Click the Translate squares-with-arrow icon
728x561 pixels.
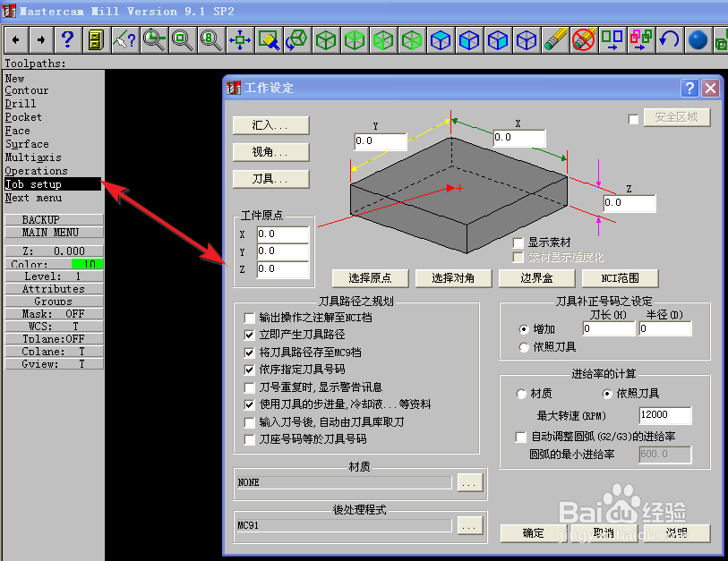tap(612, 40)
